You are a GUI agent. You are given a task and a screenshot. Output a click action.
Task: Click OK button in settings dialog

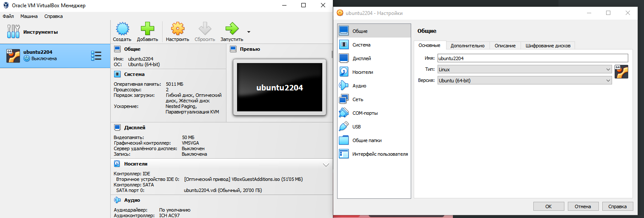click(x=549, y=206)
